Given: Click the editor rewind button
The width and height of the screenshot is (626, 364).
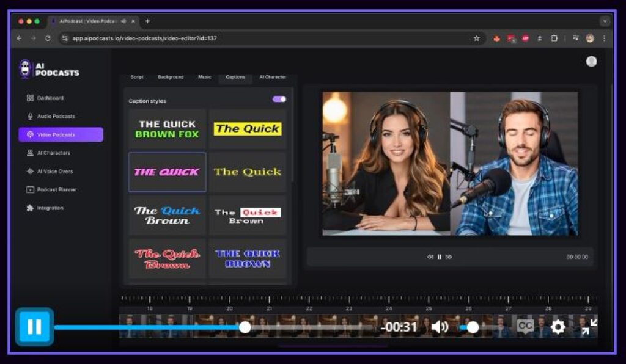Looking at the screenshot, I should [x=430, y=257].
